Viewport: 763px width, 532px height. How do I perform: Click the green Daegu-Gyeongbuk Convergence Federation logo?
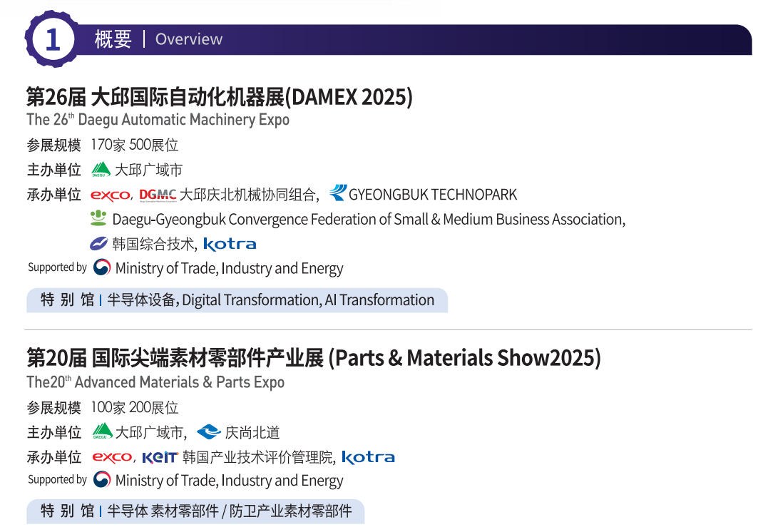[x=98, y=218]
